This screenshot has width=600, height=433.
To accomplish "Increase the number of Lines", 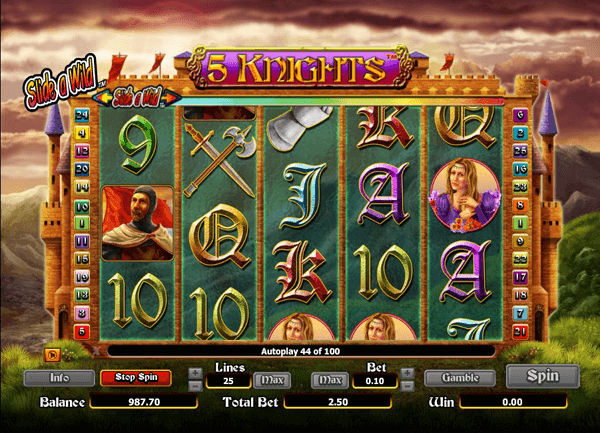I will 195,373.
